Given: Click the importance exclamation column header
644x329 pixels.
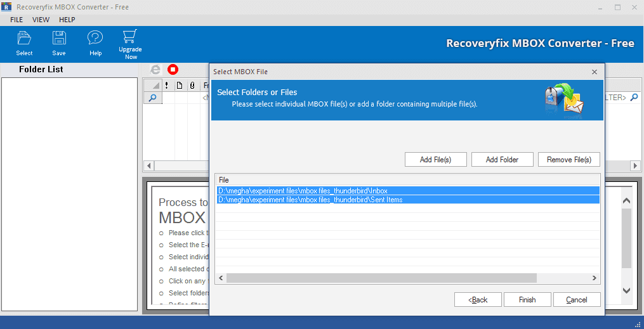Looking at the screenshot, I should click(x=166, y=86).
